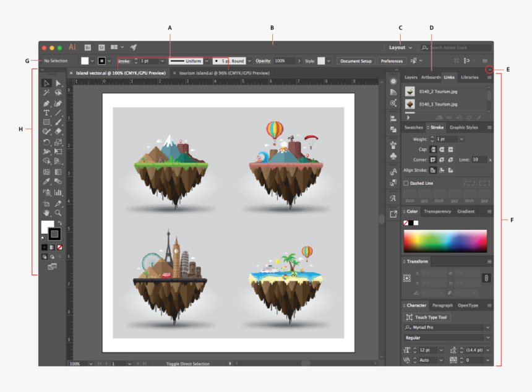532x392 pixels.
Task: Select the Type tool
Action: click(46, 113)
